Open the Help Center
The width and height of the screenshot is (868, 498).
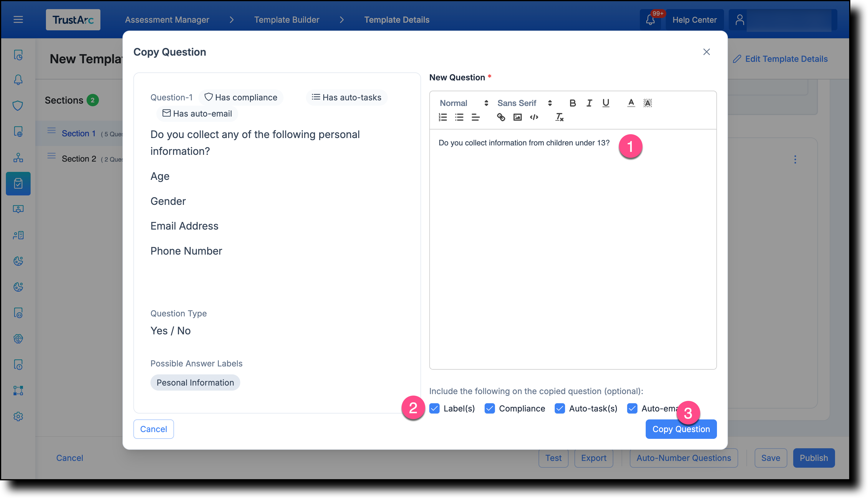click(695, 20)
